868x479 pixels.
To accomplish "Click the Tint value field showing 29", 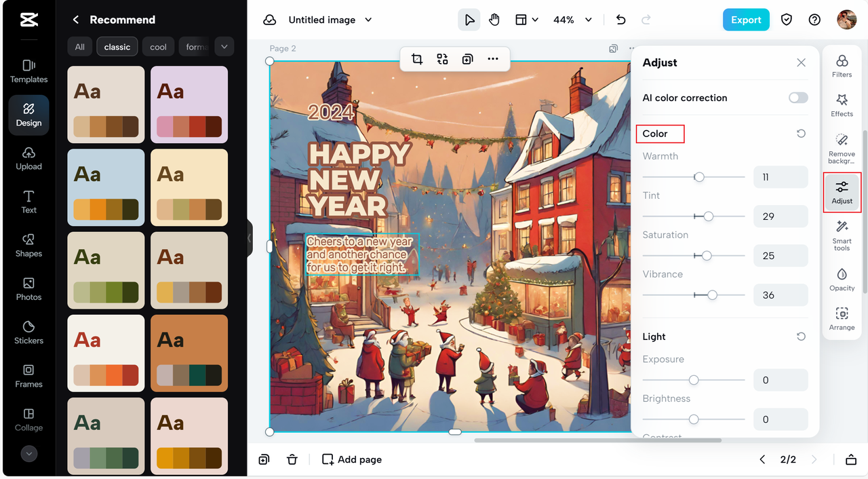I will tap(781, 216).
